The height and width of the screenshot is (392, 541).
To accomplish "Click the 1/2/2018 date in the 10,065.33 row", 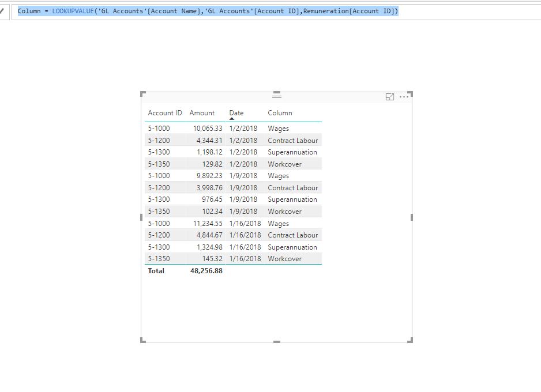I will coord(243,129).
